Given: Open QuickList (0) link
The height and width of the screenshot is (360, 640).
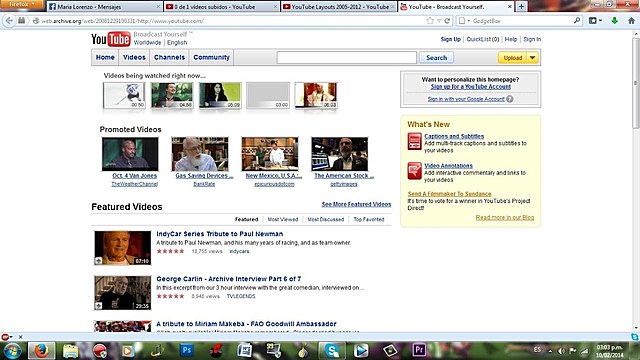Looking at the screenshot, I should (x=483, y=39).
